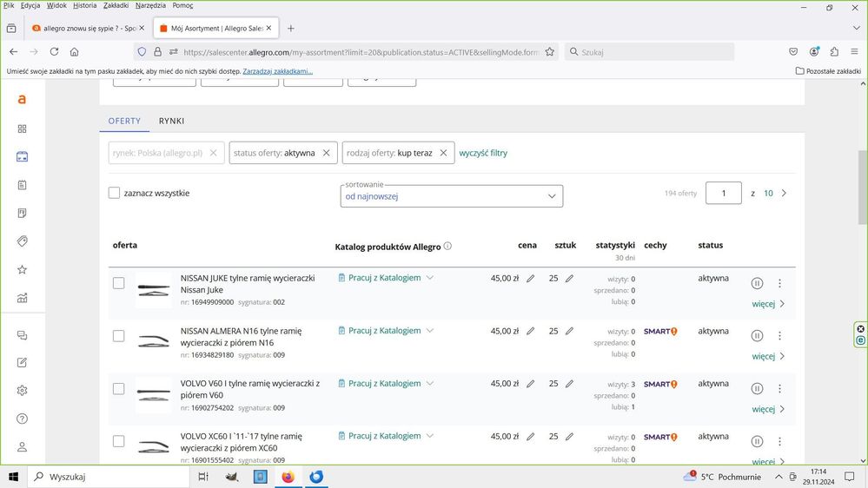868x488 pixels.
Task: Select the NISSAN JUKE offer checkbox
Action: tap(118, 283)
